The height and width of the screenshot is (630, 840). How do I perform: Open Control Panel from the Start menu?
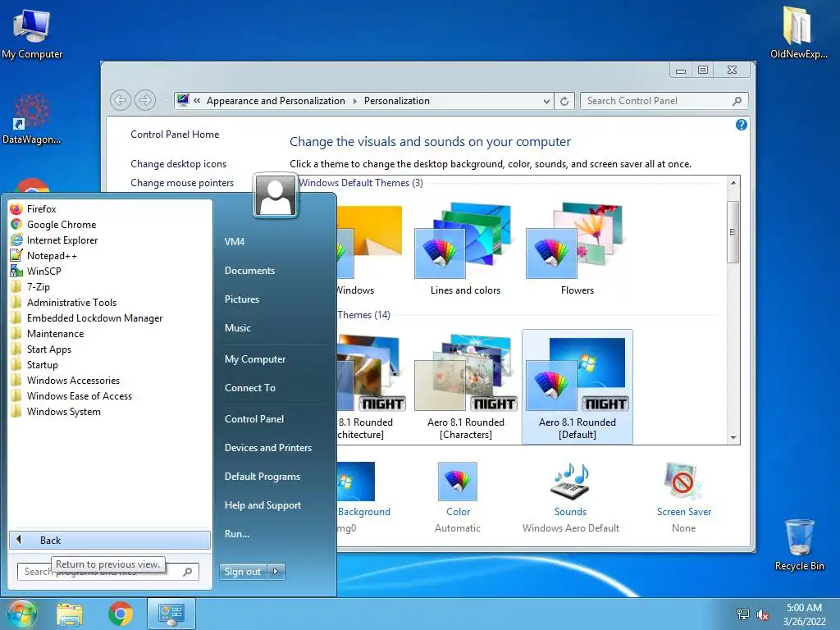tap(254, 419)
